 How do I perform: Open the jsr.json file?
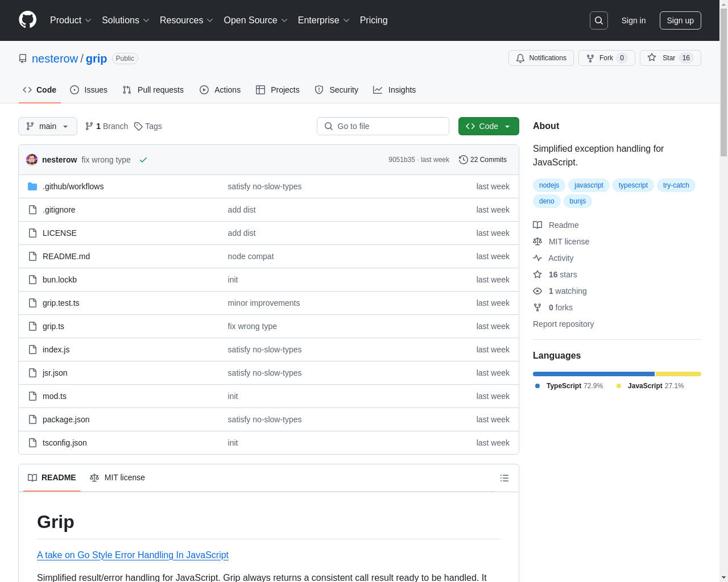pyautogui.click(x=55, y=373)
